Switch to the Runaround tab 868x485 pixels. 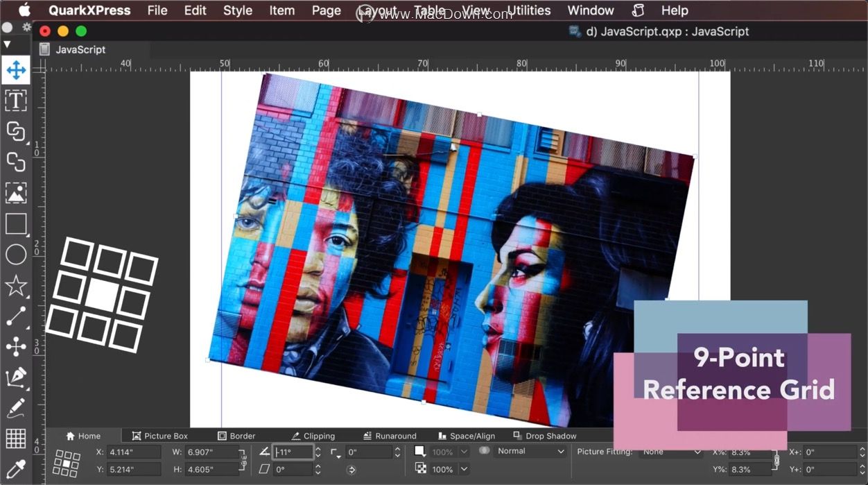click(390, 436)
